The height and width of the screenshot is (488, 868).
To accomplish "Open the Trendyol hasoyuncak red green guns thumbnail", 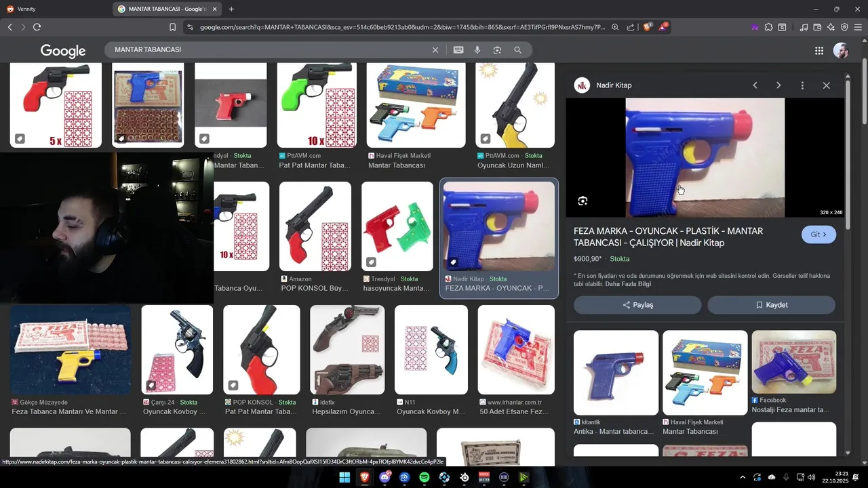I will pos(397,226).
